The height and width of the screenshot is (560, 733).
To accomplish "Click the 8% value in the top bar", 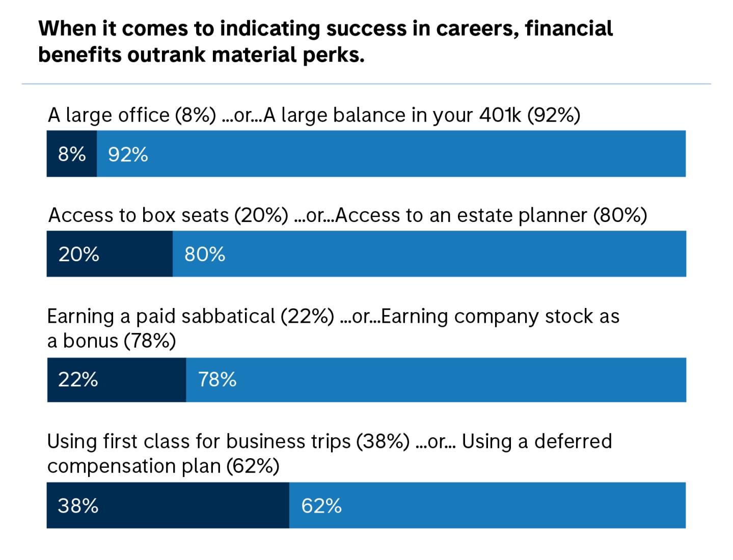I will [71, 154].
